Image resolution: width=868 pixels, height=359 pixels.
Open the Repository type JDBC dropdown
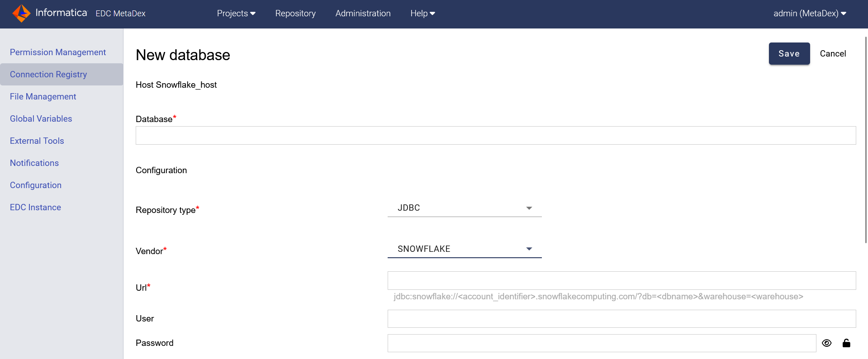(465, 208)
